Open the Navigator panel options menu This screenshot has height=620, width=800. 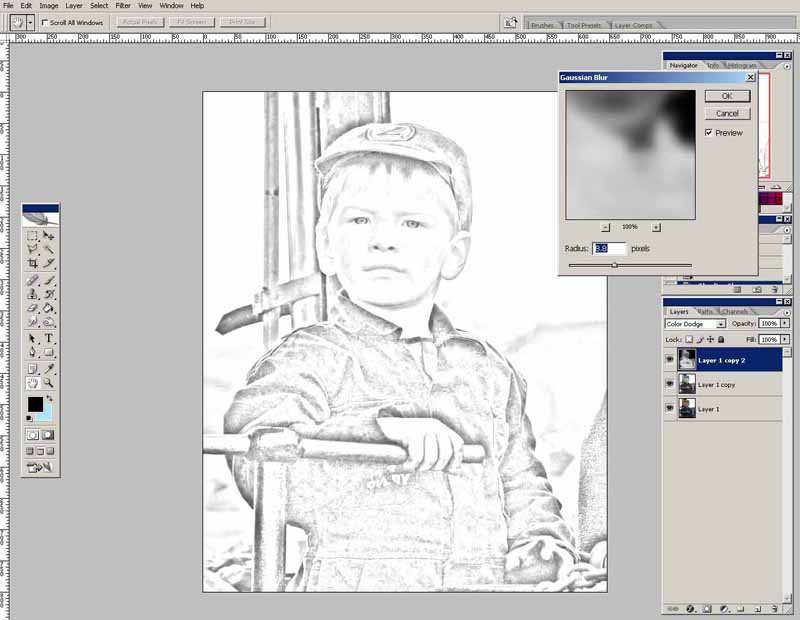click(x=787, y=66)
